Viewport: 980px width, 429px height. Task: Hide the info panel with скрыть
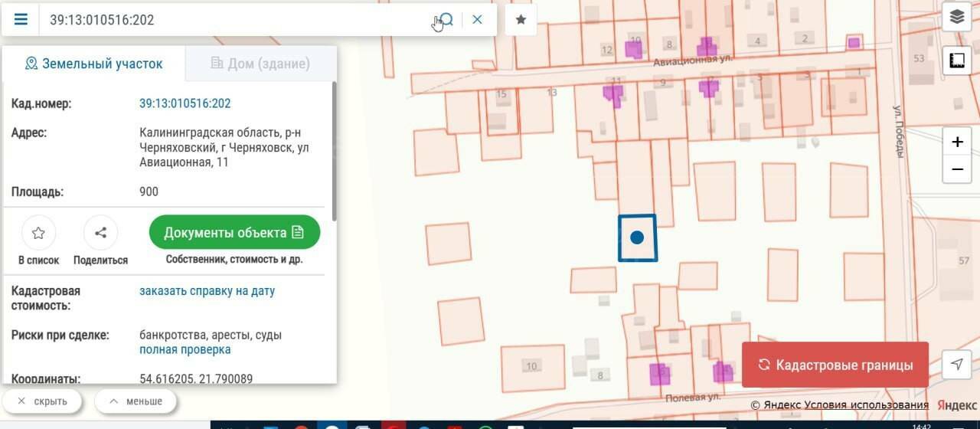43,401
